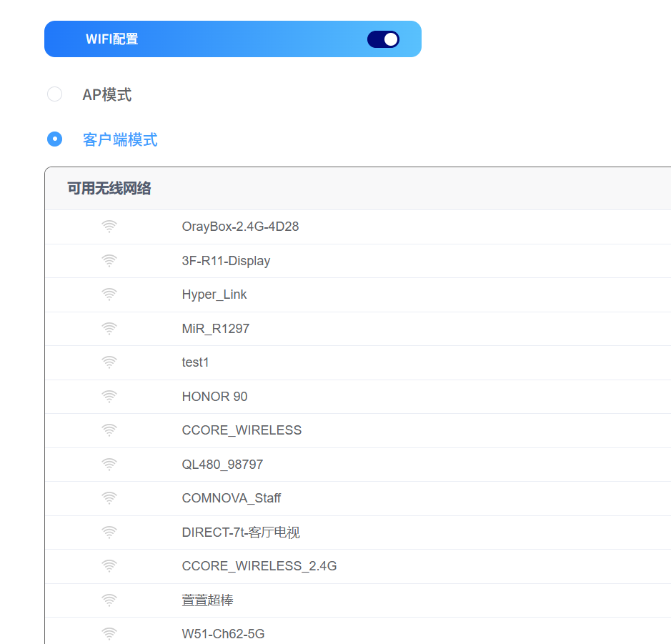Select the AP模式 radio button
Image resolution: width=671 pixels, height=644 pixels.
tap(55, 94)
